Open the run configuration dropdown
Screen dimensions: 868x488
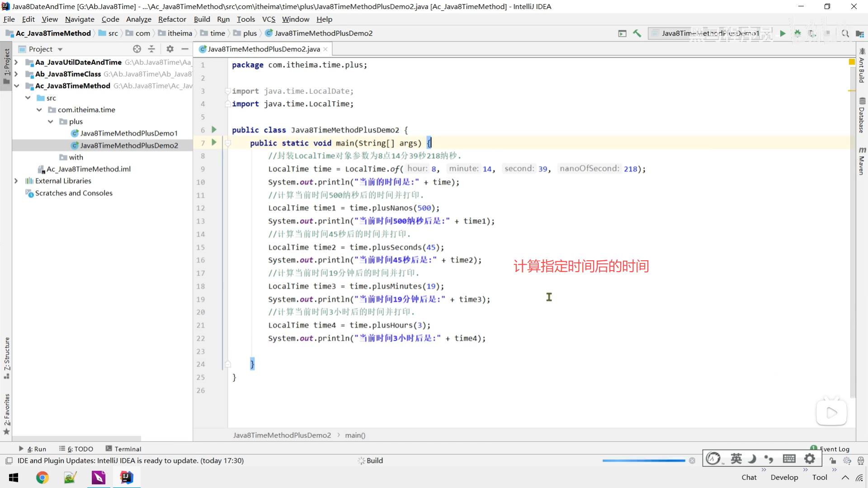710,33
